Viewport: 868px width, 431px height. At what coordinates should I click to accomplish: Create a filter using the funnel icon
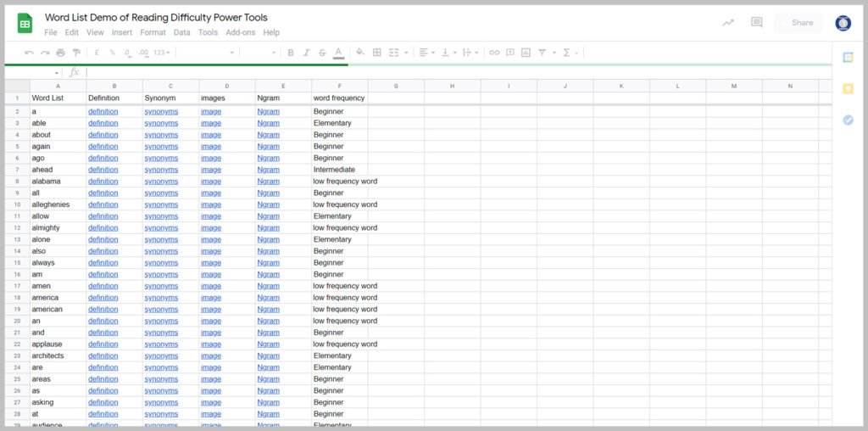coord(542,53)
